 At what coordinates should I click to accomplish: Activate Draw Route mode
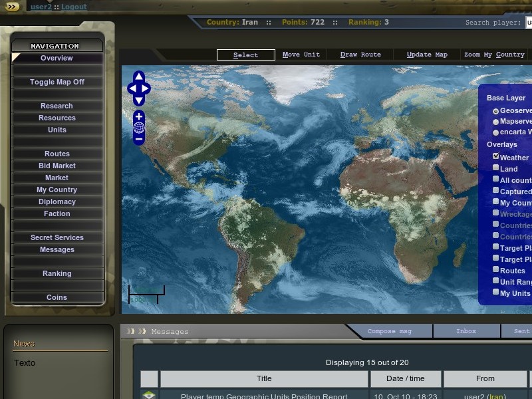(x=360, y=55)
